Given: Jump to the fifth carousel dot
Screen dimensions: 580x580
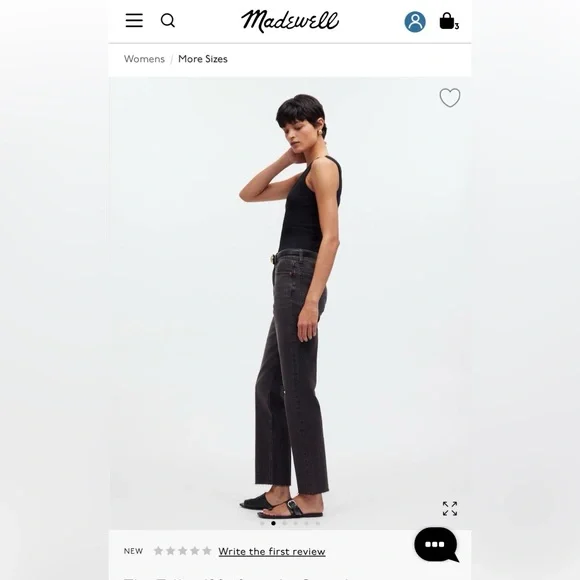Looking at the screenshot, I should point(307,523).
